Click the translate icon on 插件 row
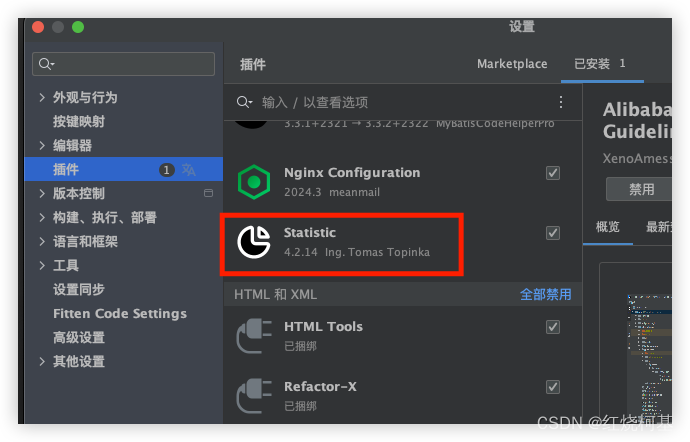 pyautogui.click(x=189, y=169)
